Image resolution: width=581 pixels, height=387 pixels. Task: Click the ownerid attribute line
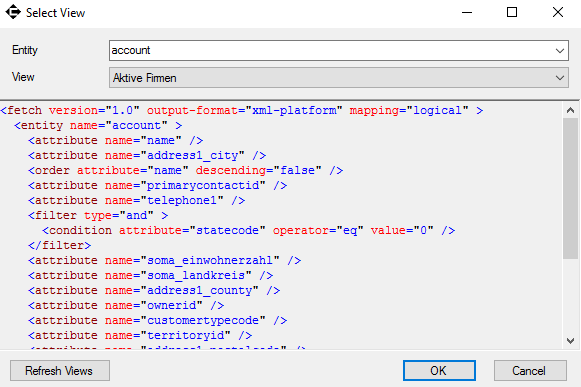tap(126, 306)
